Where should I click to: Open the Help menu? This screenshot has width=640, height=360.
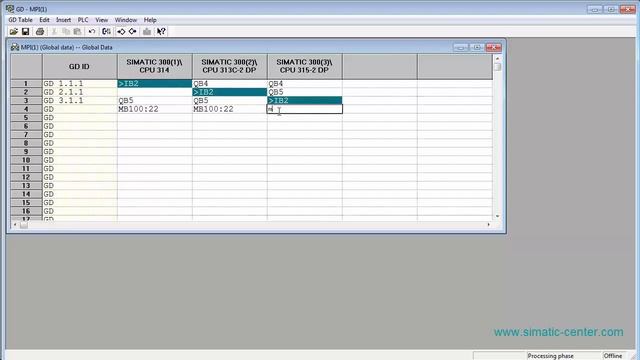(x=150, y=20)
